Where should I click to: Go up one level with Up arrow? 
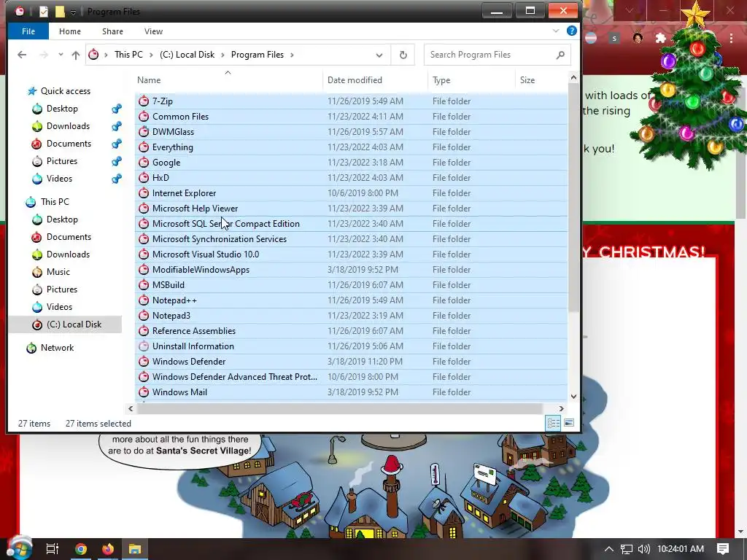point(76,55)
